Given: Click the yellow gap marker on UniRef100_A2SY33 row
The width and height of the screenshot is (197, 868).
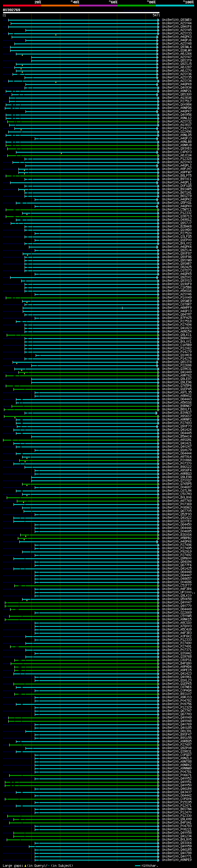Looking at the screenshot, I should (x=56, y=35).
